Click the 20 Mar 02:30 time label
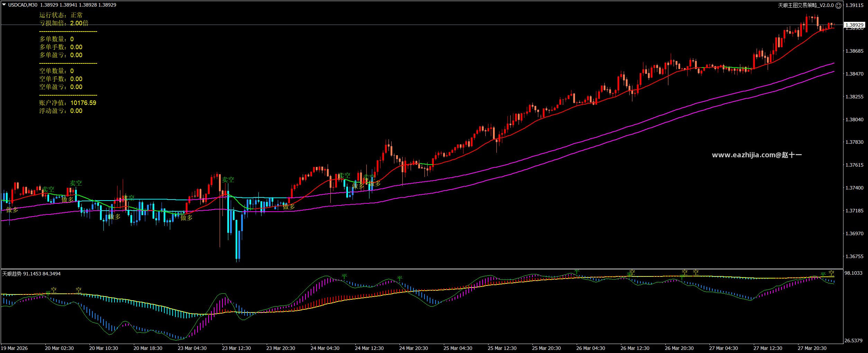 point(60,348)
